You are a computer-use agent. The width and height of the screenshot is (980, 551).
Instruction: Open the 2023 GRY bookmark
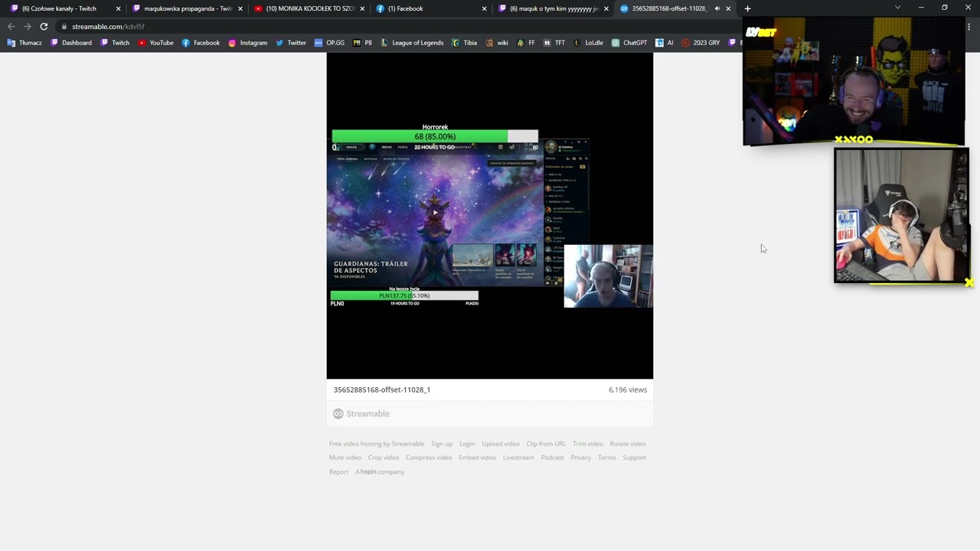(701, 43)
